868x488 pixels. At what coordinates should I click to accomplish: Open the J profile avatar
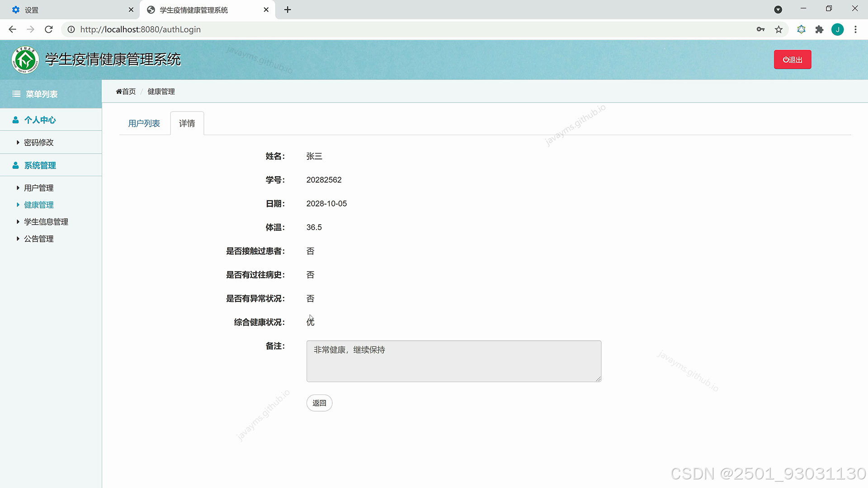(x=837, y=29)
